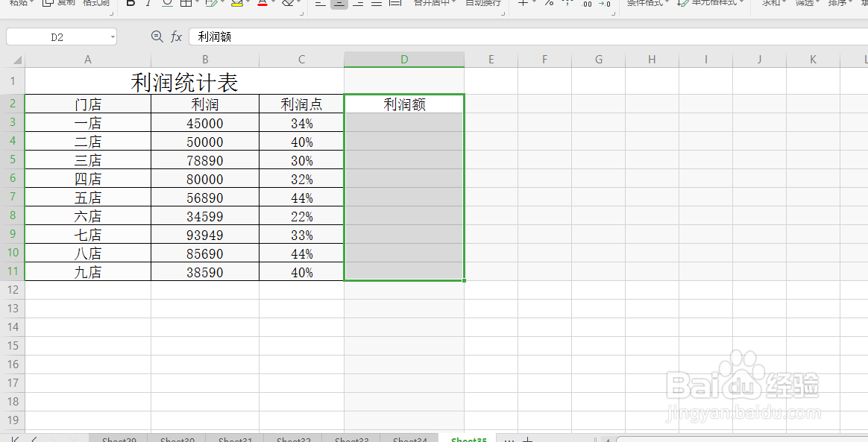This screenshot has height=442, width=868.
Task: Click the cell with value 93949
Action: pos(205,235)
